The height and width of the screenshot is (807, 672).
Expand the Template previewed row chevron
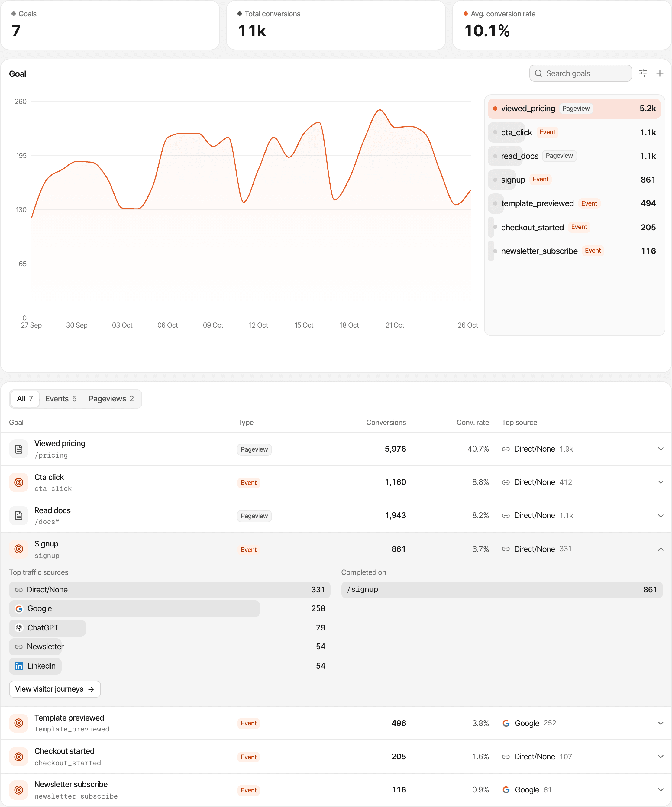tap(661, 723)
